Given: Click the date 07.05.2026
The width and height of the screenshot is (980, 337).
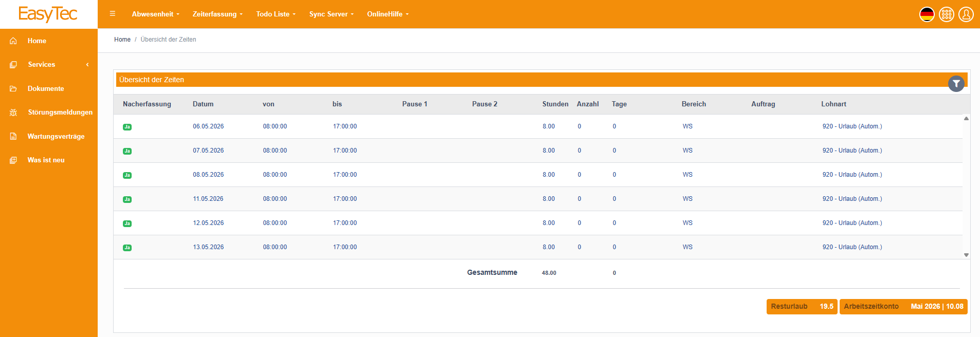Looking at the screenshot, I should point(208,151).
